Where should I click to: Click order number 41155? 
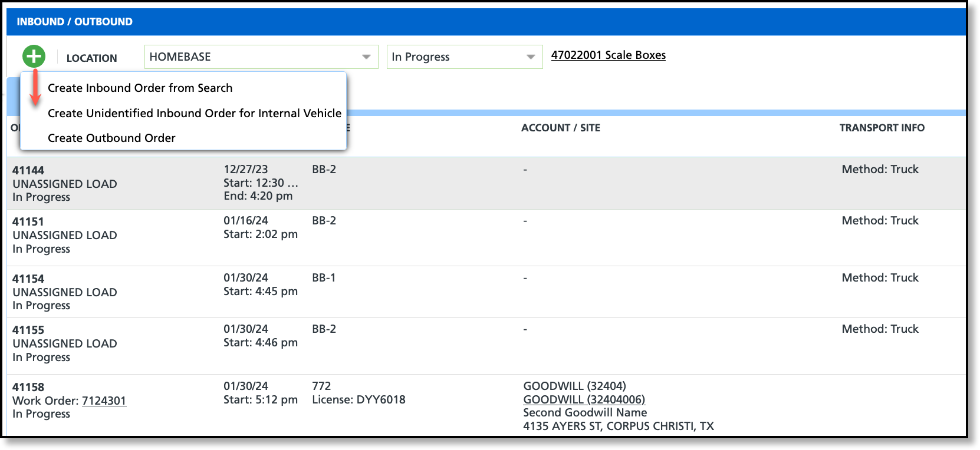point(28,330)
